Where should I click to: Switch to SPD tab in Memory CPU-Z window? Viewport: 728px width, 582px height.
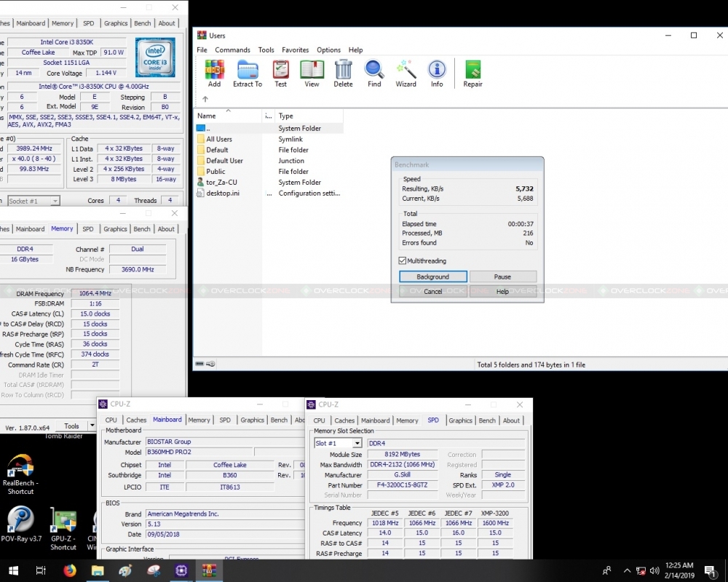click(88, 229)
